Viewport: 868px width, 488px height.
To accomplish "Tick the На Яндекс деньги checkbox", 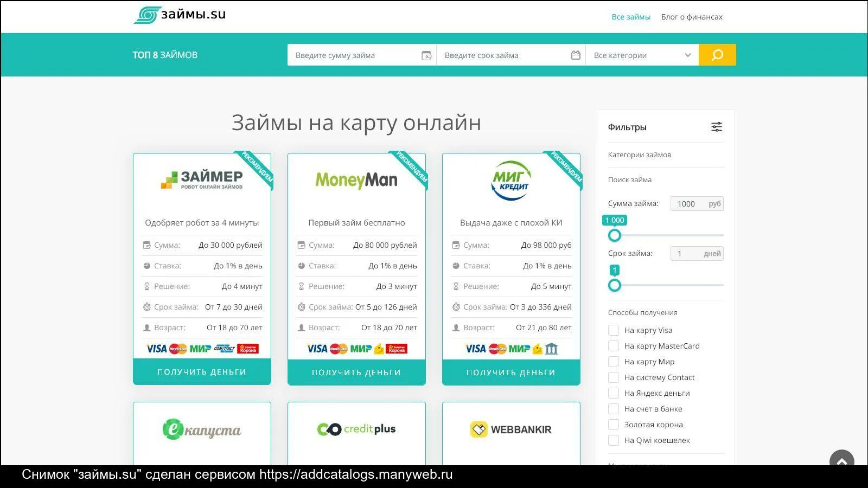I will pyautogui.click(x=614, y=393).
